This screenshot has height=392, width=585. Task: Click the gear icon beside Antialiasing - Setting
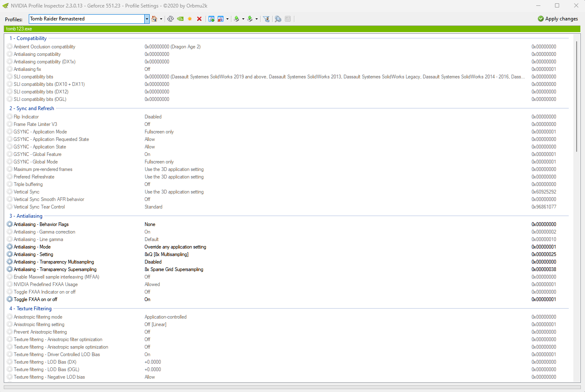pyautogui.click(x=10, y=254)
